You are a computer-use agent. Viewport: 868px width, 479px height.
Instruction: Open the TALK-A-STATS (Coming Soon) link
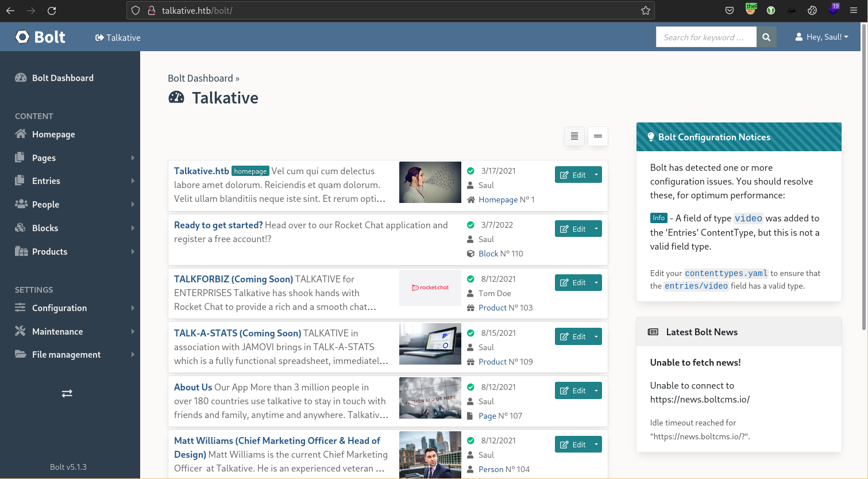tap(237, 333)
